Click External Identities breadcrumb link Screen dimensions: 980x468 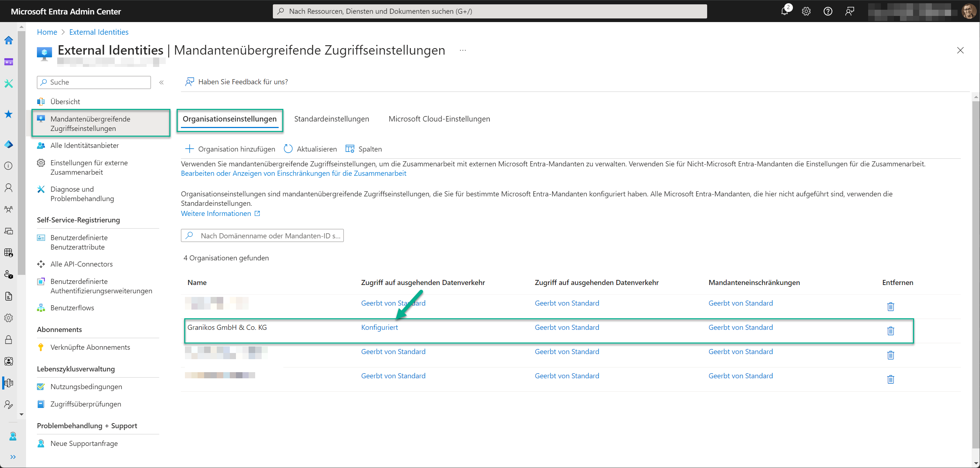98,32
